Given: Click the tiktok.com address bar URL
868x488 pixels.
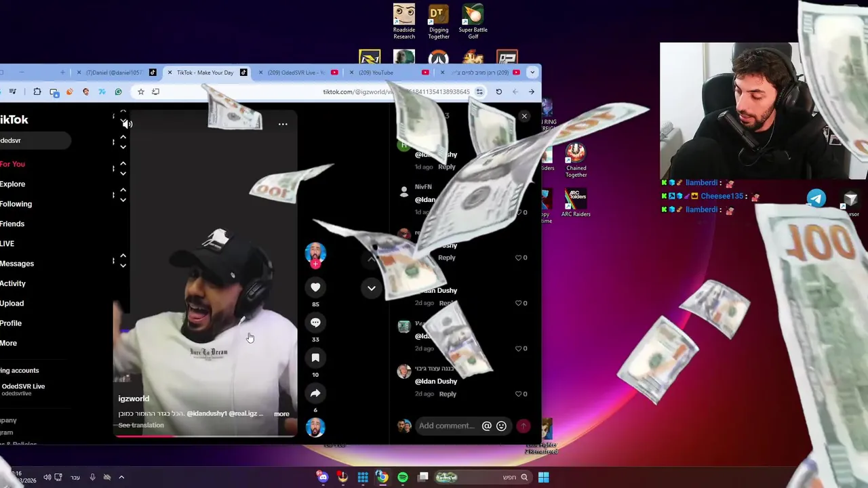Looking at the screenshot, I should 396,91.
